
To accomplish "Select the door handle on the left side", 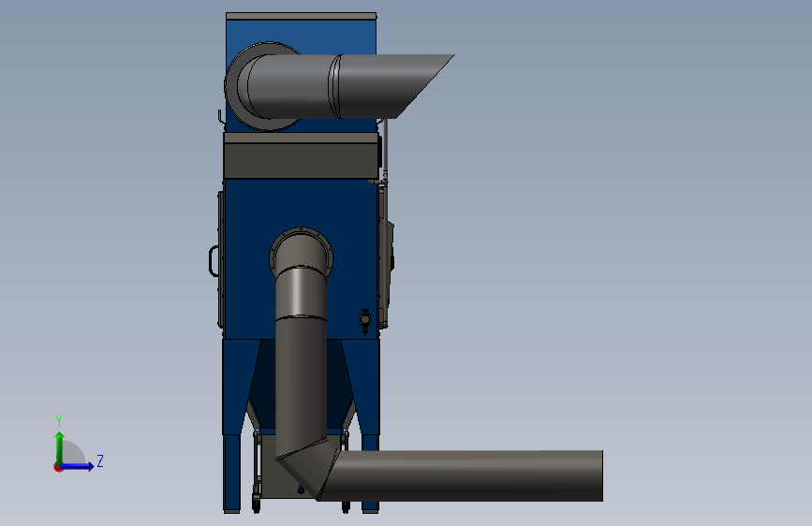I will (x=213, y=261).
